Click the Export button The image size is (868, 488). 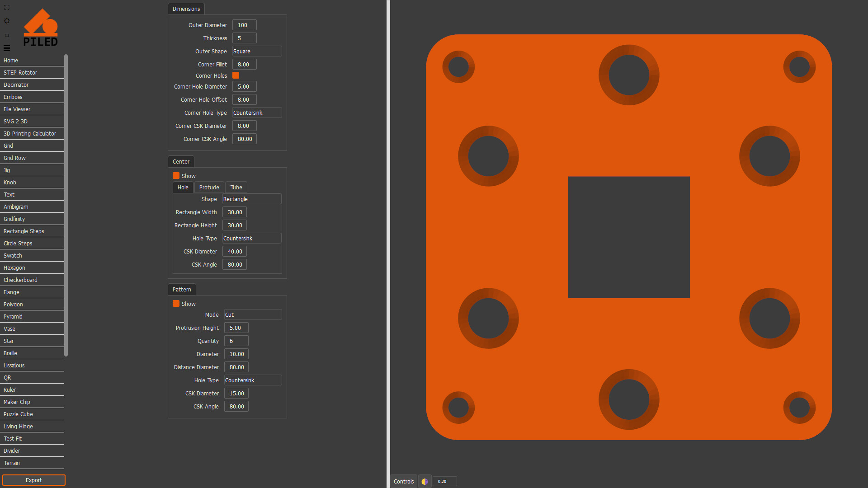(34, 480)
